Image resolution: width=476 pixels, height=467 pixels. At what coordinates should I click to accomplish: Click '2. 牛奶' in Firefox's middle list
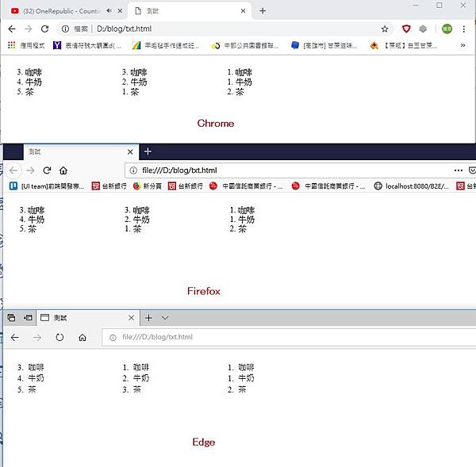click(x=137, y=220)
